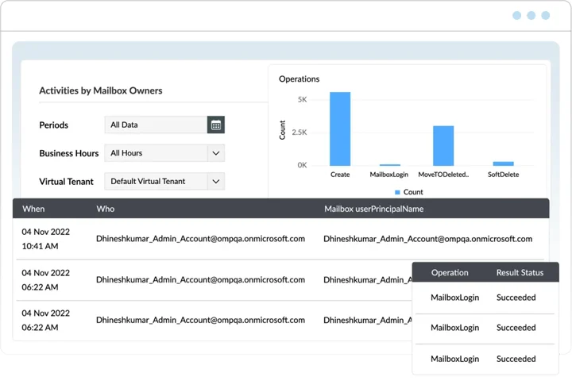Click the Count legend label
This screenshot has width=572, height=392.
coord(413,192)
